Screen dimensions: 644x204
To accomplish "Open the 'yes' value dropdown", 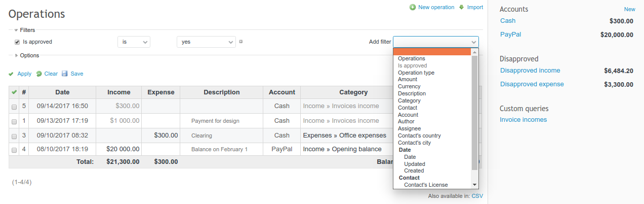I will 206,42.
